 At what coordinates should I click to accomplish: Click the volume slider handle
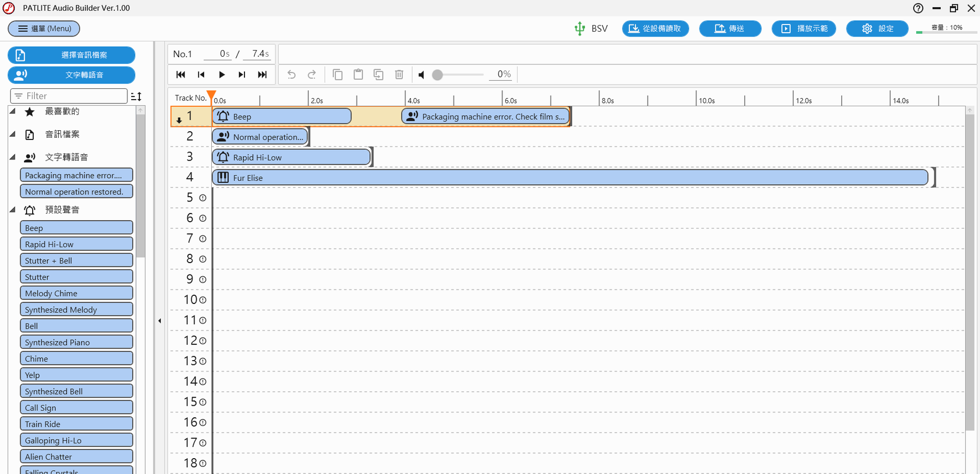(437, 75)
